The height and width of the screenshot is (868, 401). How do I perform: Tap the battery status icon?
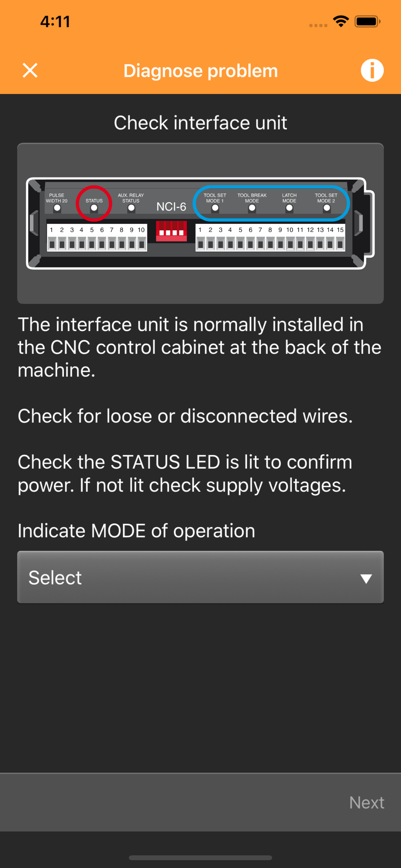tap(368, 21)
